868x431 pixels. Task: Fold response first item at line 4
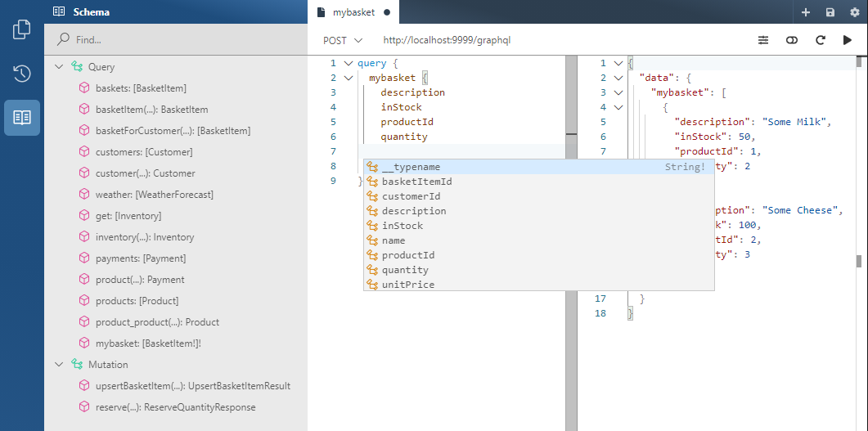coord(619,107)
